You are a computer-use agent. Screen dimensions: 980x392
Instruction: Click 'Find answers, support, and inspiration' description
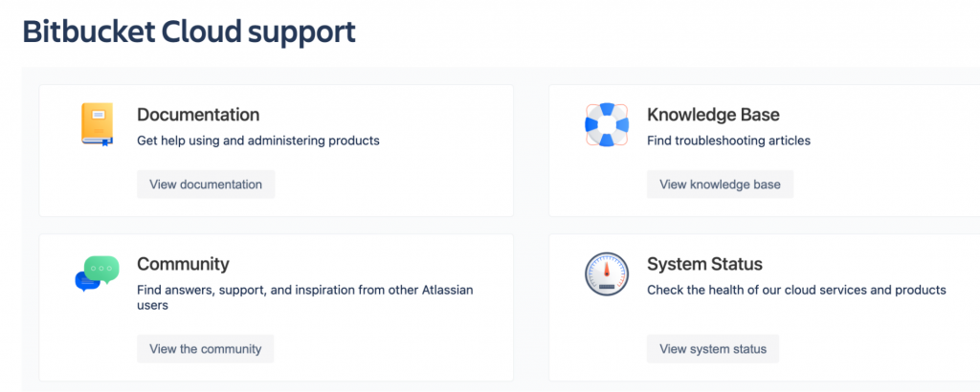tap(305, 290)
